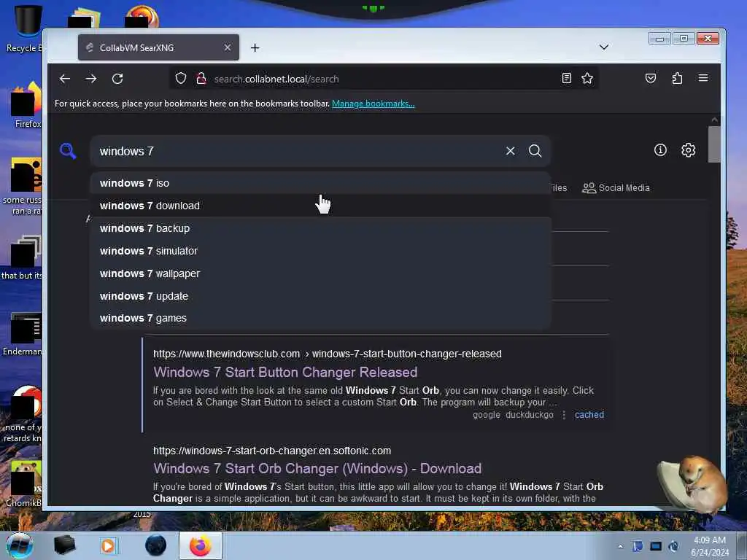The height and width of the screenshot is (560, 747).
Task: Open SearXNG preferences gear icon
Action: (688, 150)
